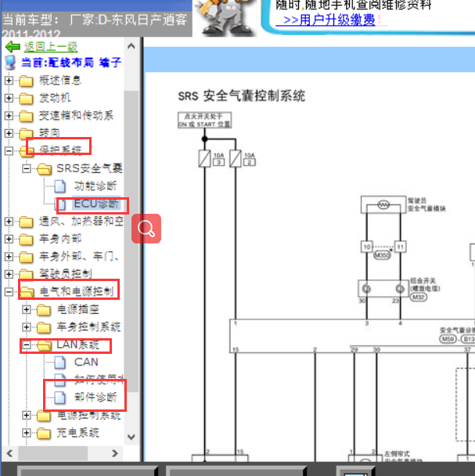Expand the 车身外部、车门 node

(x=9, y=257)
